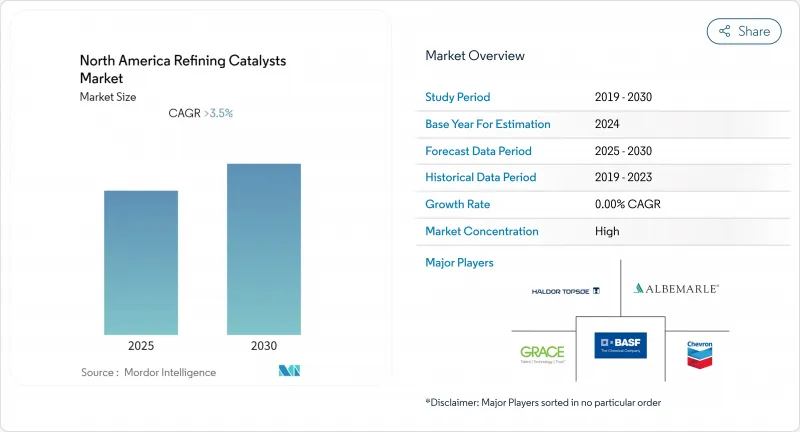Click the North America Refining Catalysts Market title
The height and width of the screenshot is (432, 800).
pyautogui.click(x=183, y=69)
